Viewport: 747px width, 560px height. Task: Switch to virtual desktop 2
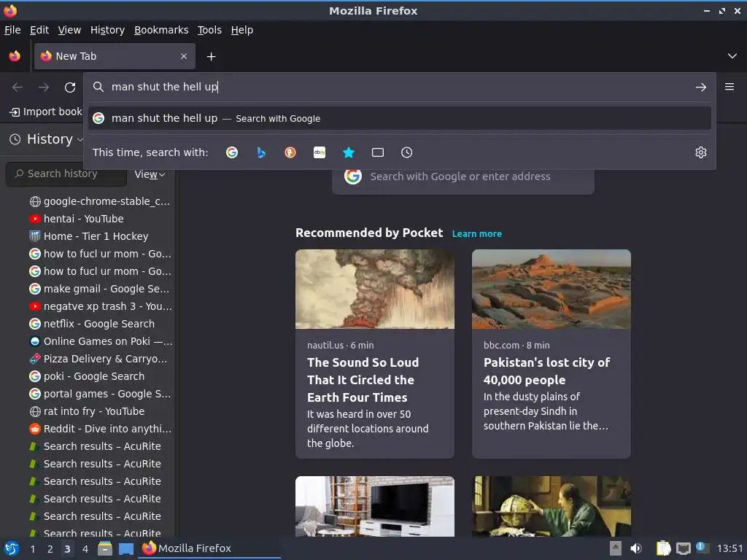tap(50, 549)
